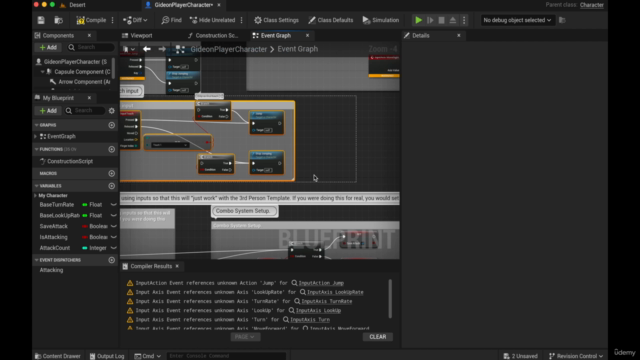Screen dimensions: 640x360
Task: Expand the EventGraph tree item
Action: click(x=36, y=136)
